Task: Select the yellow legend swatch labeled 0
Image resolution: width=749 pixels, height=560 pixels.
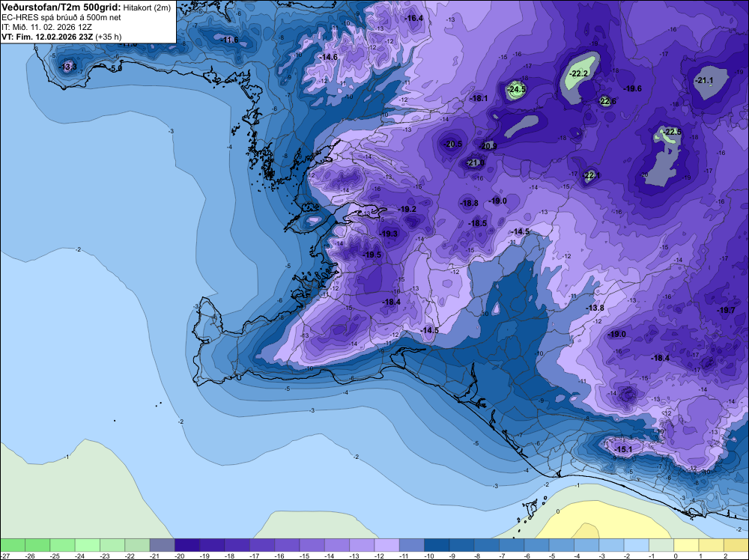Action: point(686,545)
